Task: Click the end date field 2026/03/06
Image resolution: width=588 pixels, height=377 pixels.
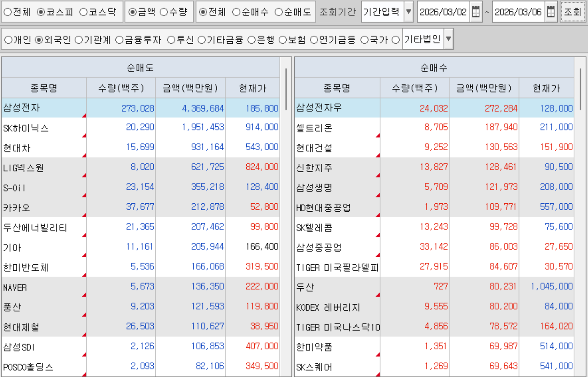Action: [518, 12]
